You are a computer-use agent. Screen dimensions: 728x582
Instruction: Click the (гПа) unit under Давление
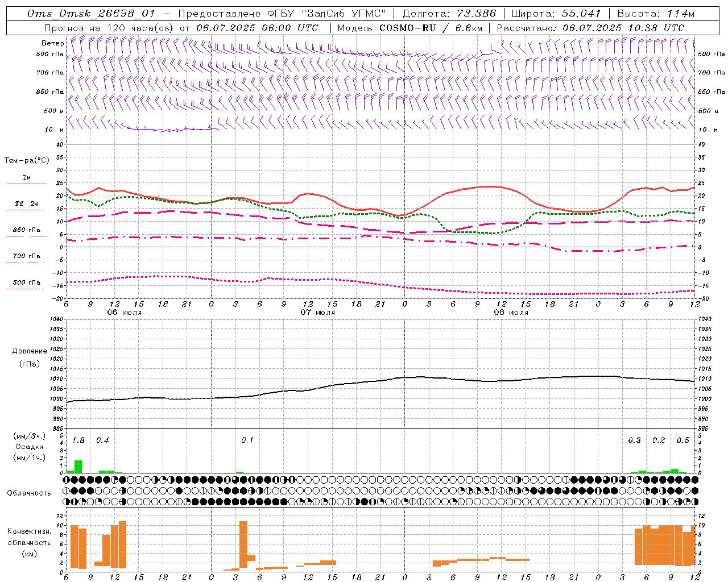pos(29,364)
